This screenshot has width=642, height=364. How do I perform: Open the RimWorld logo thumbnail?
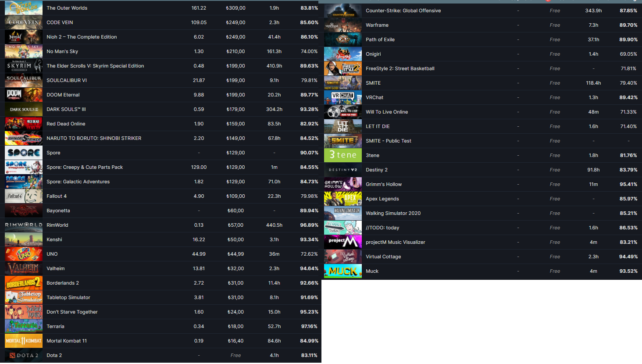24,225
